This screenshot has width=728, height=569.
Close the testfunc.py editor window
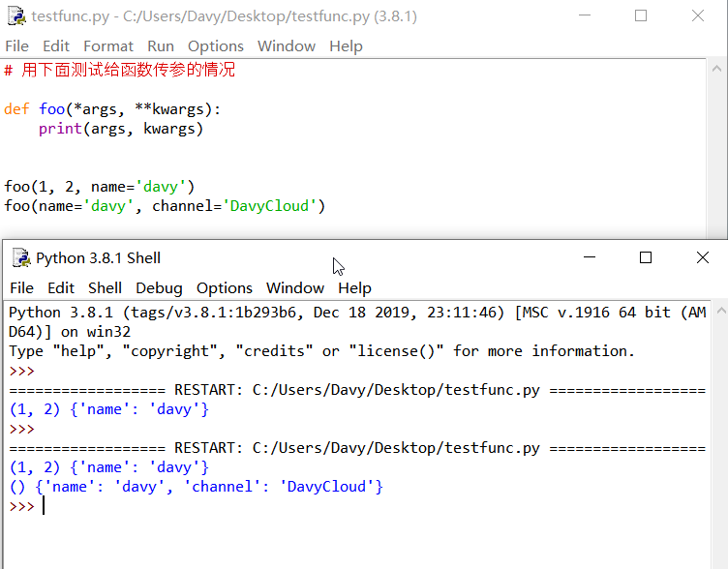[697, 15]
